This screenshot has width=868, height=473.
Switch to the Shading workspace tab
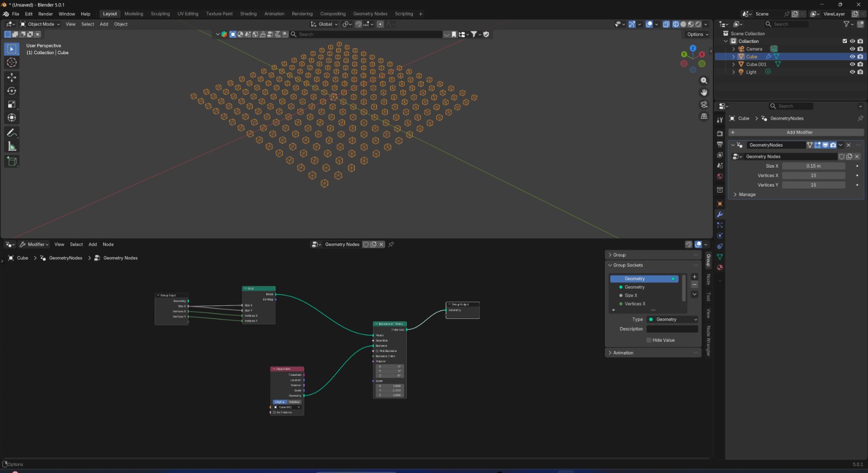click(x=248, y=14)
